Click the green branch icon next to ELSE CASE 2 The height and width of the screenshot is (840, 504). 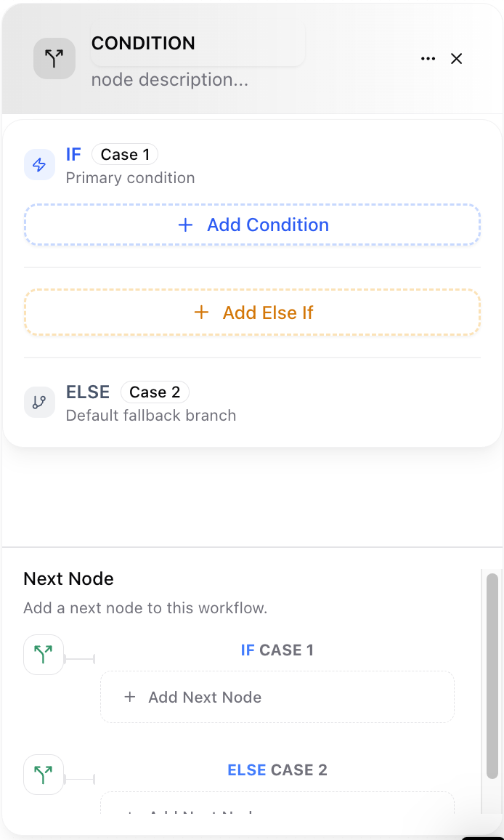[43, 775]
